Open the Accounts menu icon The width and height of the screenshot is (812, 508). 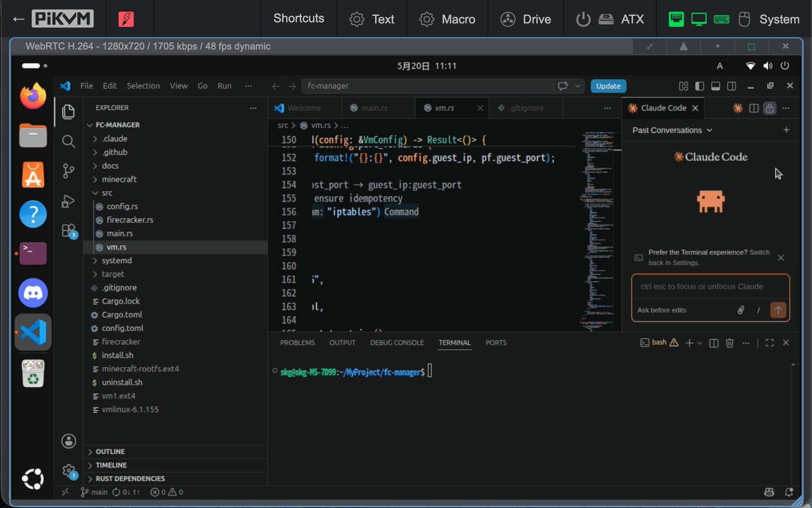pyautogui.click(x=69, y=441)
